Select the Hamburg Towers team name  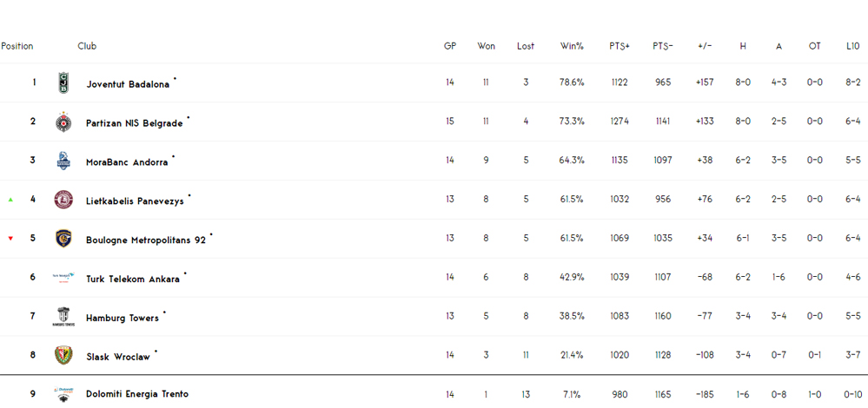123,318
